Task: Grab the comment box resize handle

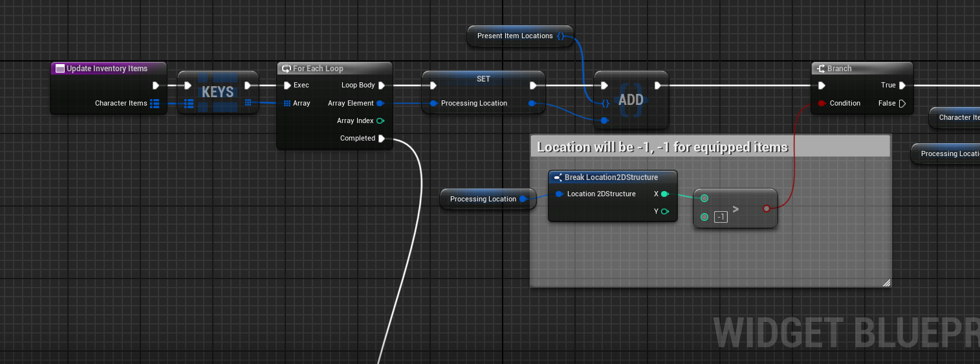Action: (886, 282)
